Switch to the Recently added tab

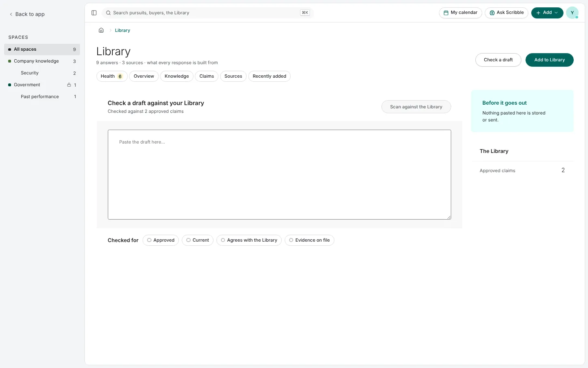pyautogui.click(x=269, y=76)
